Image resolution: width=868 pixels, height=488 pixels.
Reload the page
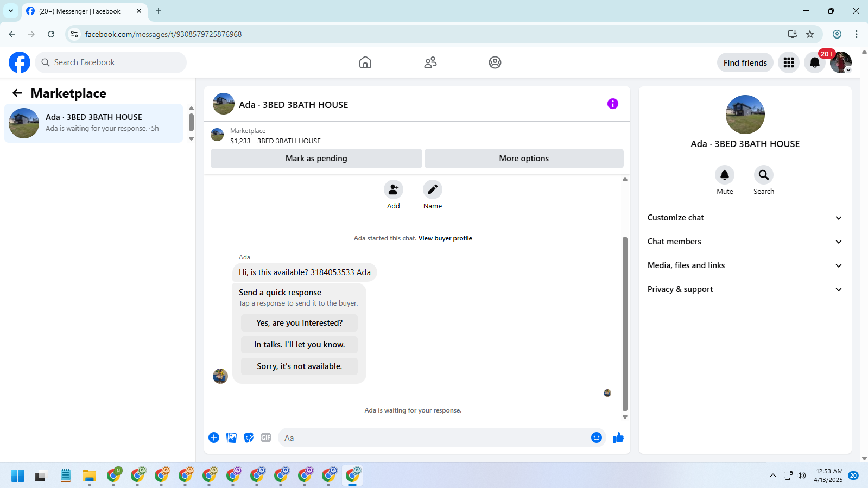(x=51, y=34)
